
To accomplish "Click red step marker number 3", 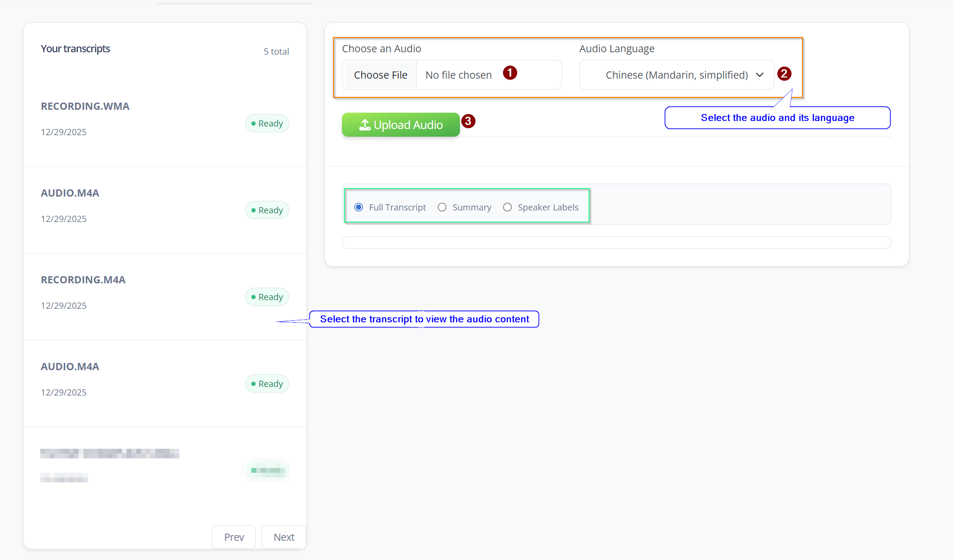I will (x=468, y=121).
